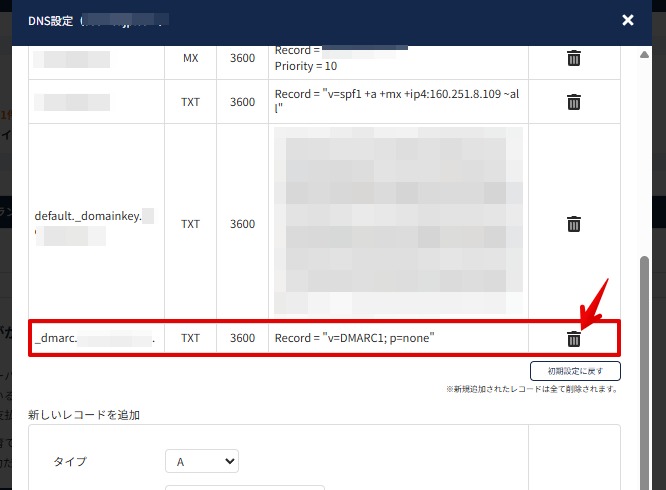The height and width of the screenshot is (490, 666).
Task: Delete the SPF TXT record
Action: click(x=574, y=102)
